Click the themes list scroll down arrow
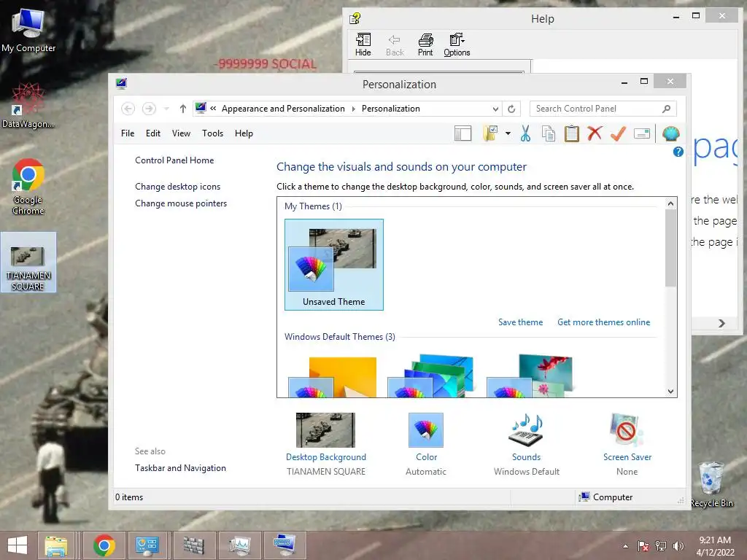Screen dimensions: 747x560 tap(671, 392)
